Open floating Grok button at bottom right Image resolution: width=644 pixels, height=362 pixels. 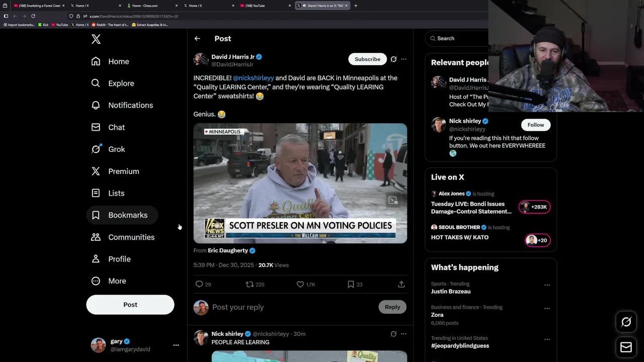(626, 322)
